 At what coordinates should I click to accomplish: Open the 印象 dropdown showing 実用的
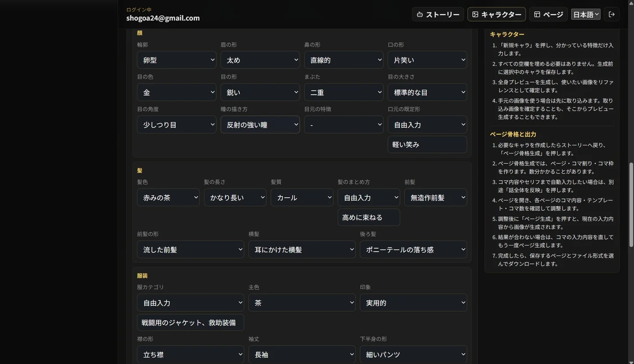click(413, 303)
